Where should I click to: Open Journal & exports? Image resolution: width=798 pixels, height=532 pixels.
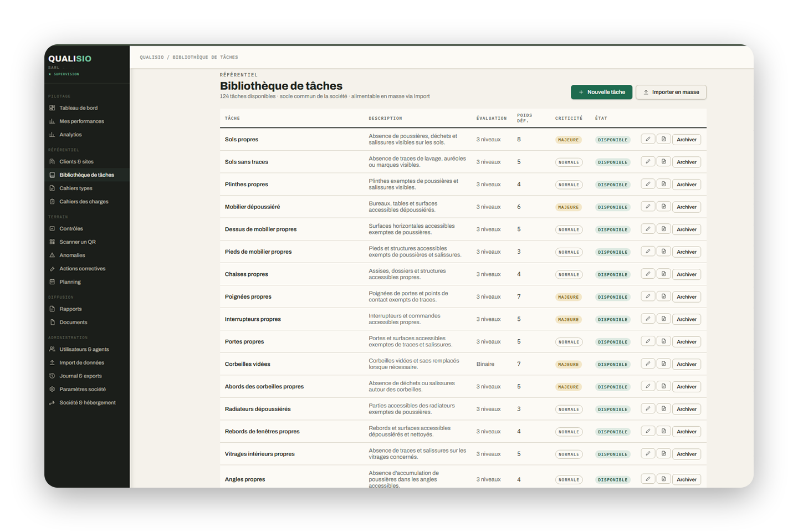(80, 376)
